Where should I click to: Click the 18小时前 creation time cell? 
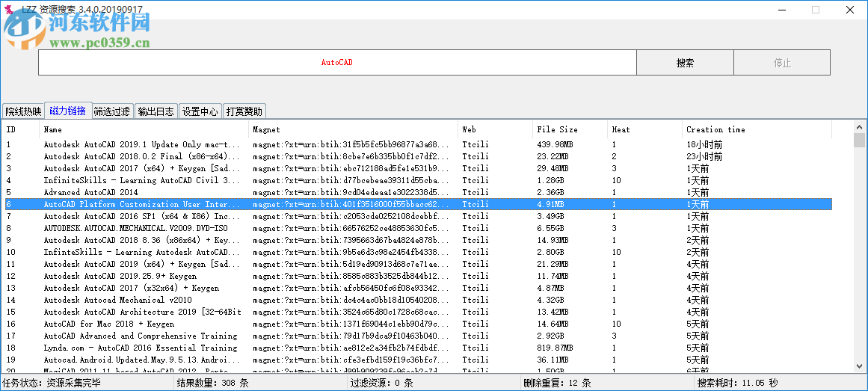tap(704, 144)
